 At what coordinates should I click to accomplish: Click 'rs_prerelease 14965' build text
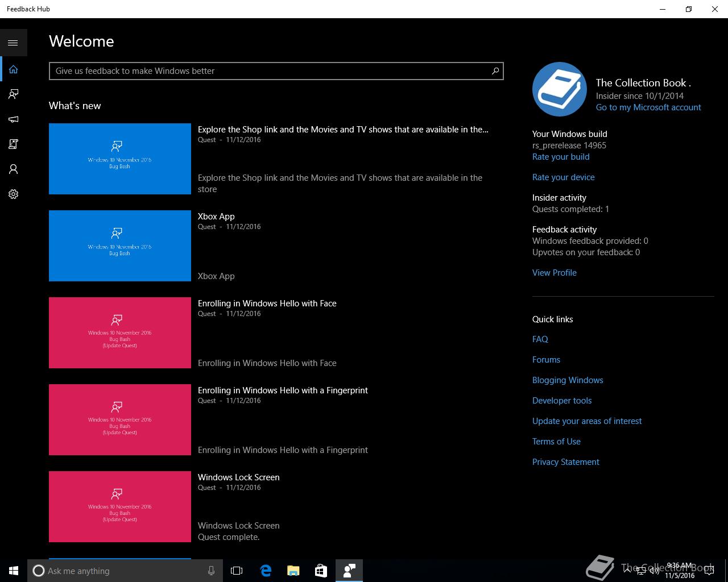(x=569, y=145)
